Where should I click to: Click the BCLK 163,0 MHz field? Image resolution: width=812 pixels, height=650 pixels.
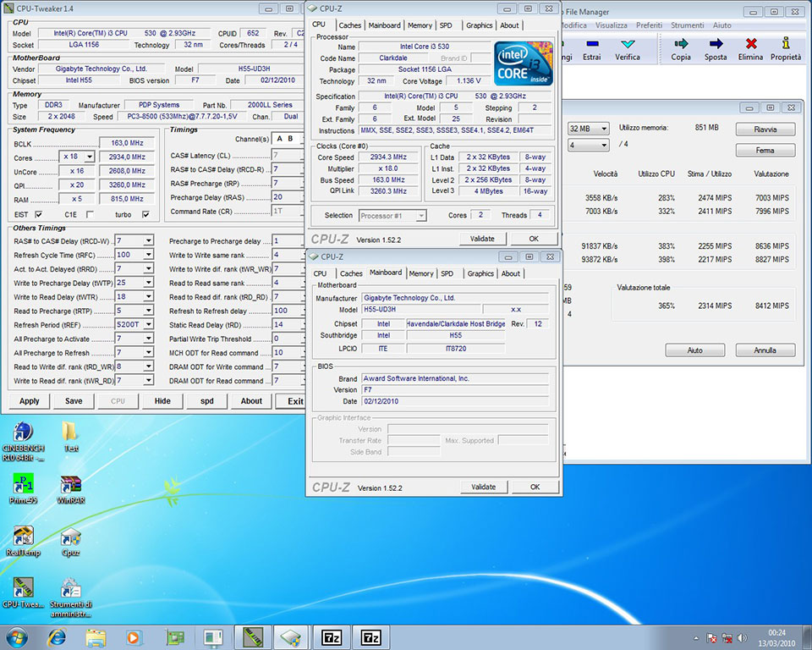[127, 143]
